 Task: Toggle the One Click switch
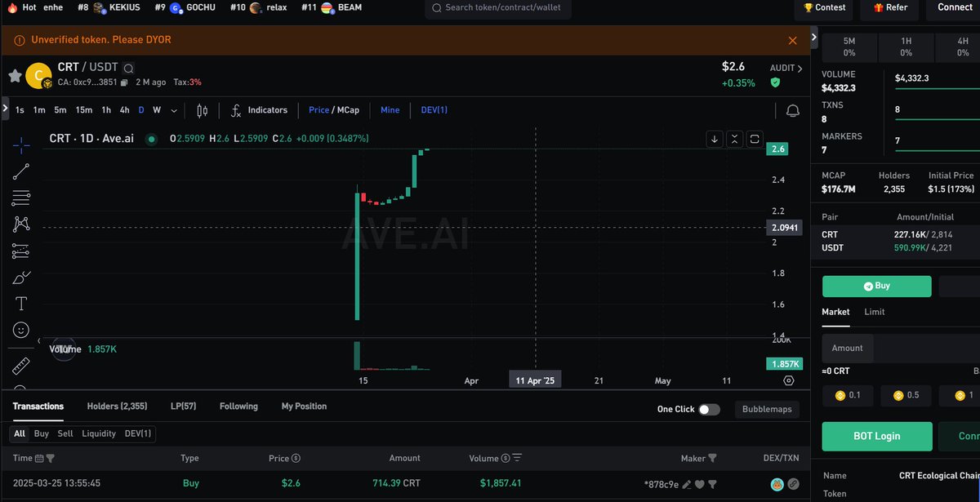(709, 409)
